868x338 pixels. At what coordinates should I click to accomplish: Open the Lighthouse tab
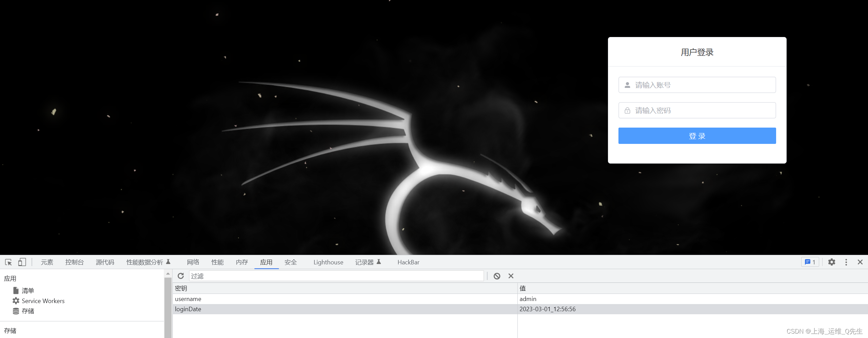click(328, 262)
